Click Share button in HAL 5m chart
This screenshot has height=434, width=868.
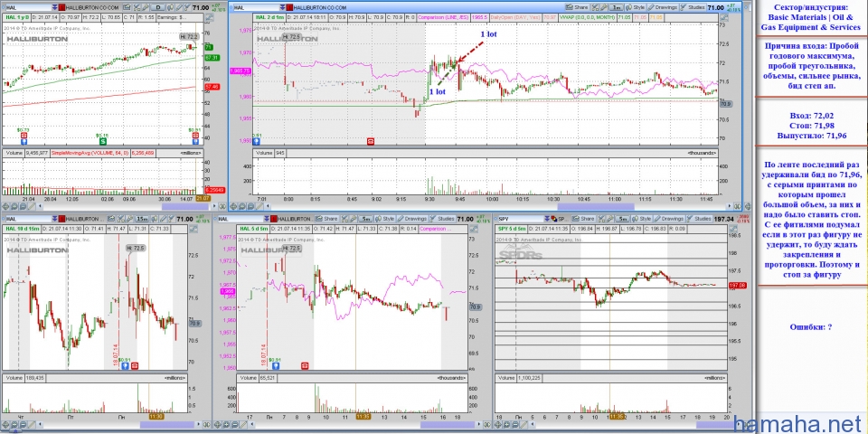coord(326,219)
